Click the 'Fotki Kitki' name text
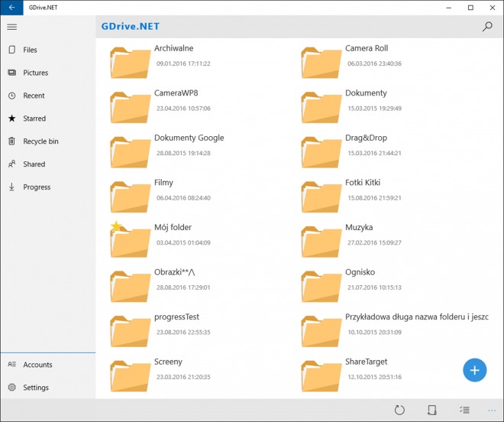The width and height of the screenshot is (504, 422). [363, 183]
